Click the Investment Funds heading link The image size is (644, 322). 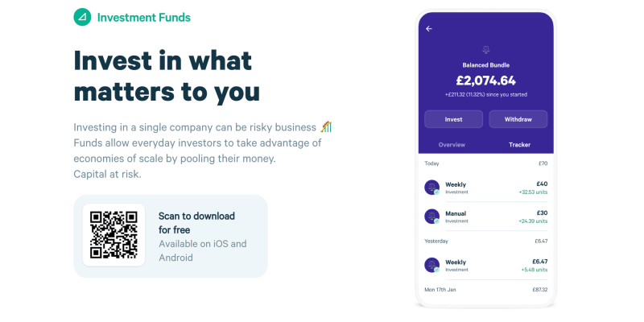pos(144,18)
